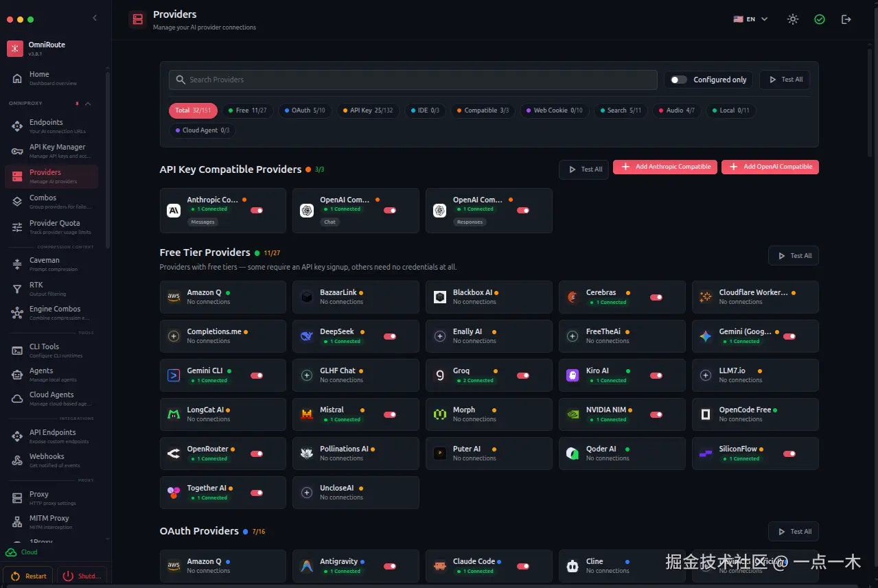The image size is (878, 588).
Task: Click the Search Providers input field
Action: pyautogui.click(x=413, y=80)
